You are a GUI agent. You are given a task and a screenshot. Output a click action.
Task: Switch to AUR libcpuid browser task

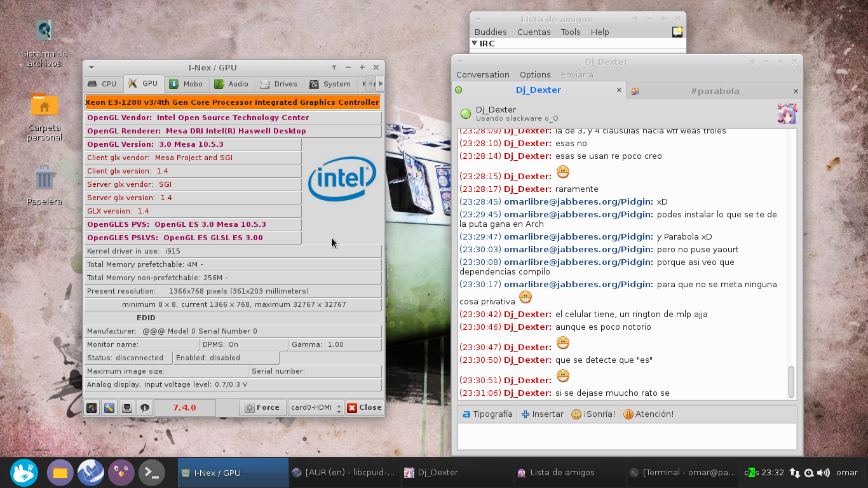344,473
